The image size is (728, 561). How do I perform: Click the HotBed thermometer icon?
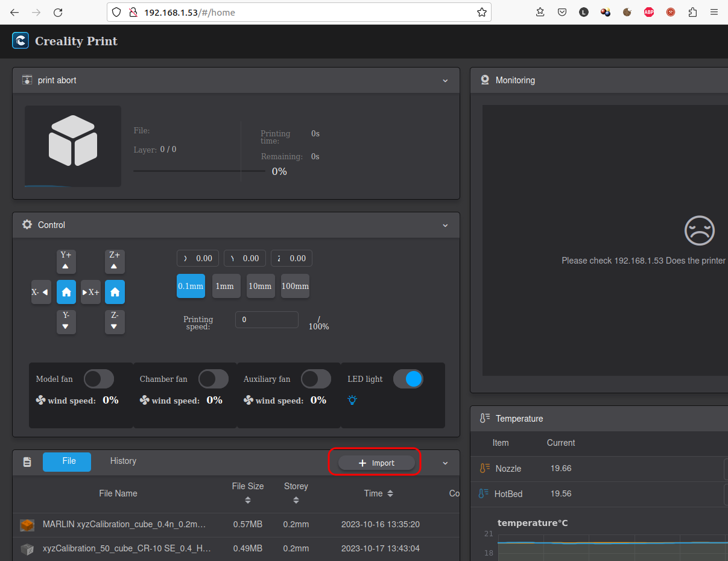click(x=484, y=493)
